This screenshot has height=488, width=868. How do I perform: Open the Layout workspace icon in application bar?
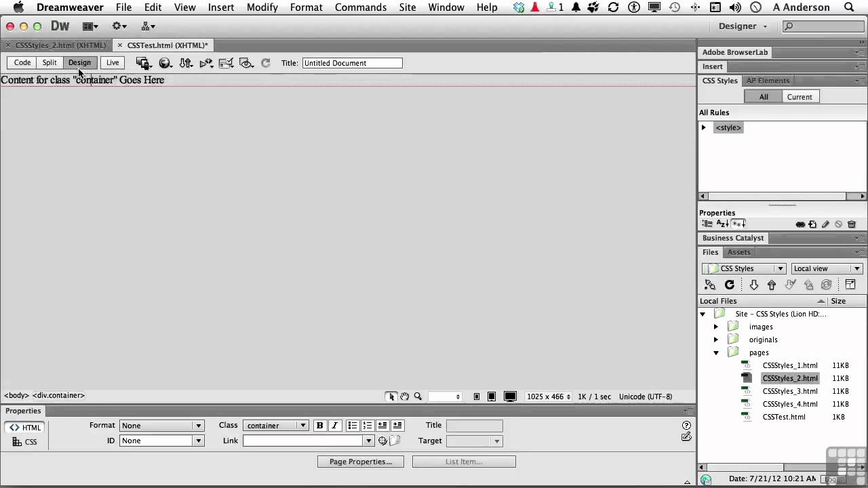pos(90,26)
